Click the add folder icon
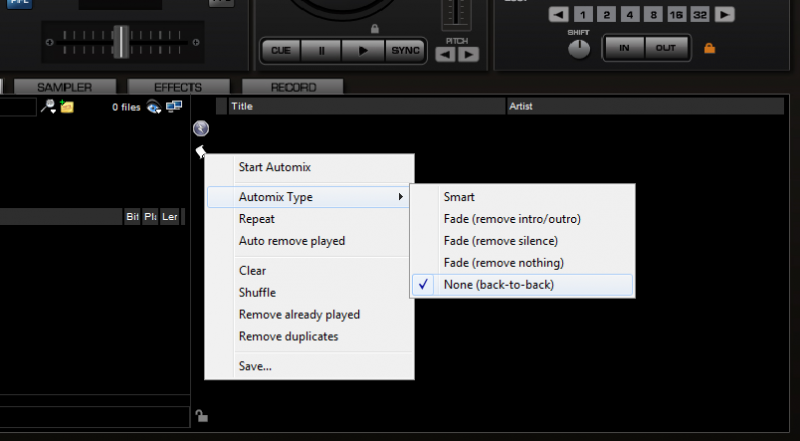The image size is (800, 441). click(66, 106)
